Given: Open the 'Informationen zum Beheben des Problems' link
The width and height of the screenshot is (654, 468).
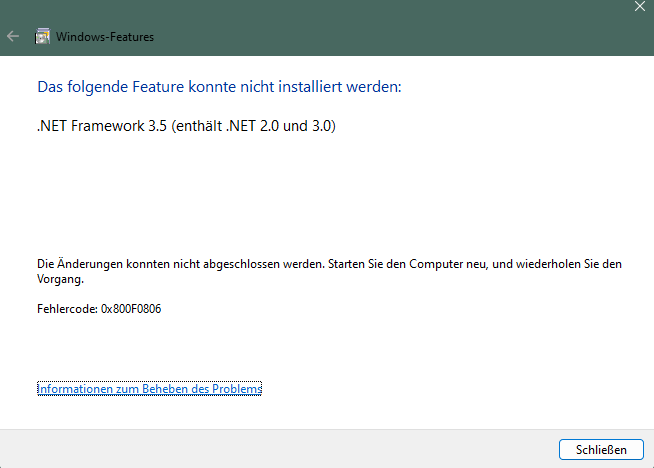Looking at the screenshot, I should (149, 389).
